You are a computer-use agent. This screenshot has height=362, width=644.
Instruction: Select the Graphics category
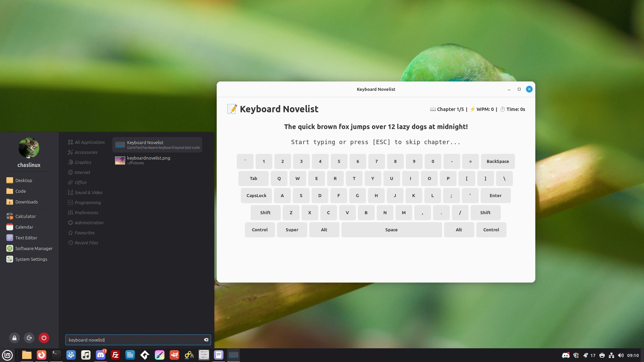click(79, 162)
